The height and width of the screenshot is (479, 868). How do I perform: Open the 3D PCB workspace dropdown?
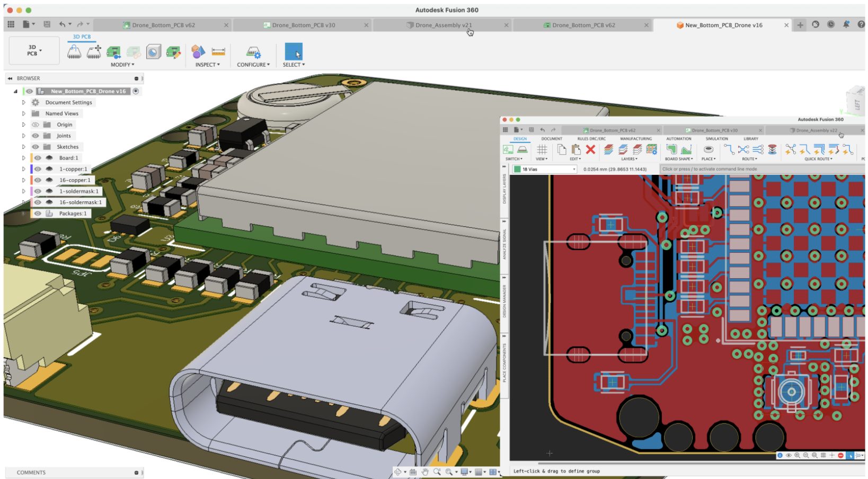pos(34,51)
